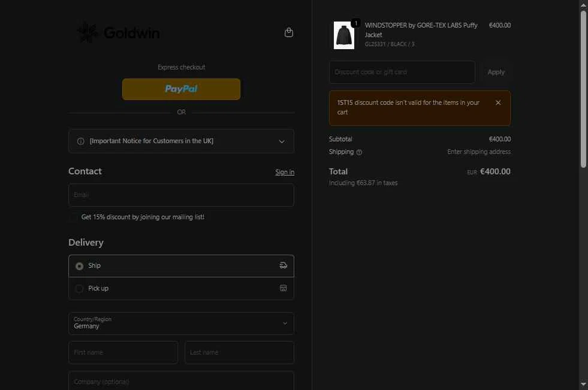Select the Ship delivery radio button
This screenshot has width=588, height=390.
point(79,266)
